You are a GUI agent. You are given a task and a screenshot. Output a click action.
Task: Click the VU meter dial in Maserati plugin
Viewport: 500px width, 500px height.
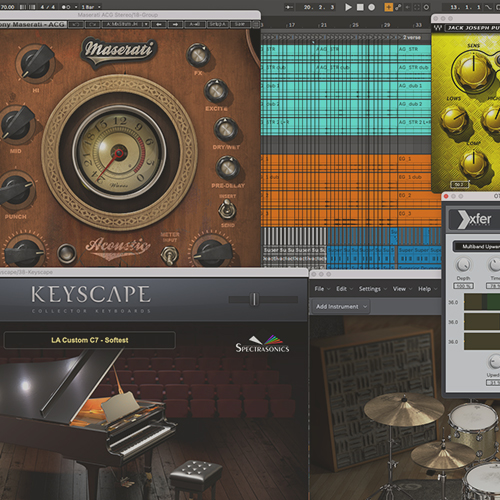[119, 153]
